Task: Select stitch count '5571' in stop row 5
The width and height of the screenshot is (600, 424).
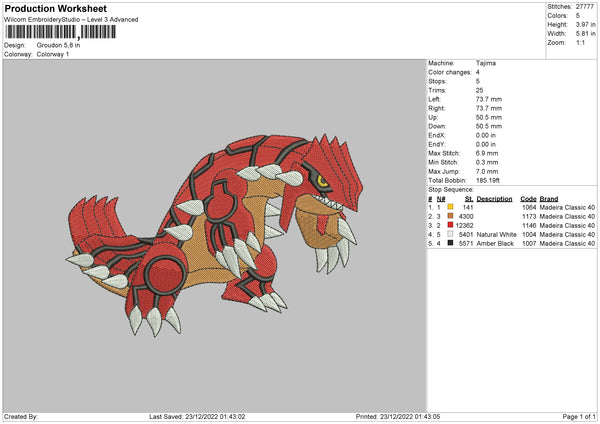Action: pos(466,243)
